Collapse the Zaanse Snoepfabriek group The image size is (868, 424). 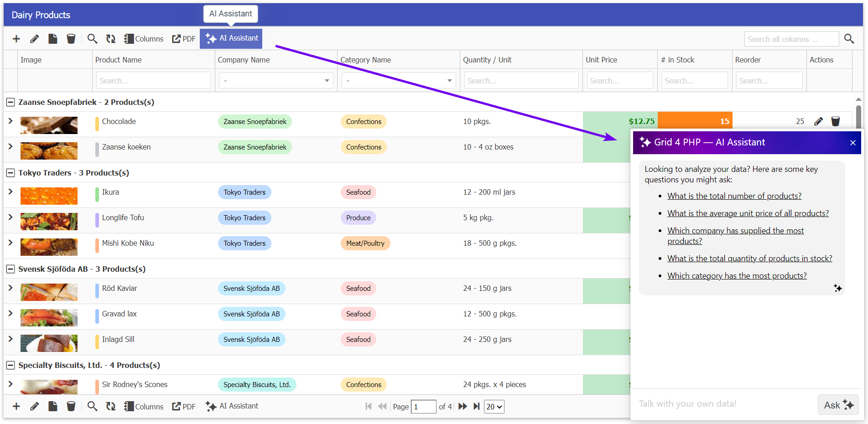click(10, 102)
